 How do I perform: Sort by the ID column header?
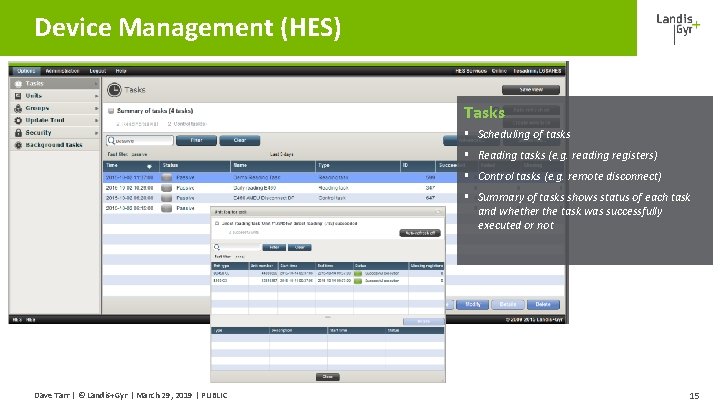click(x=418, y=166)
